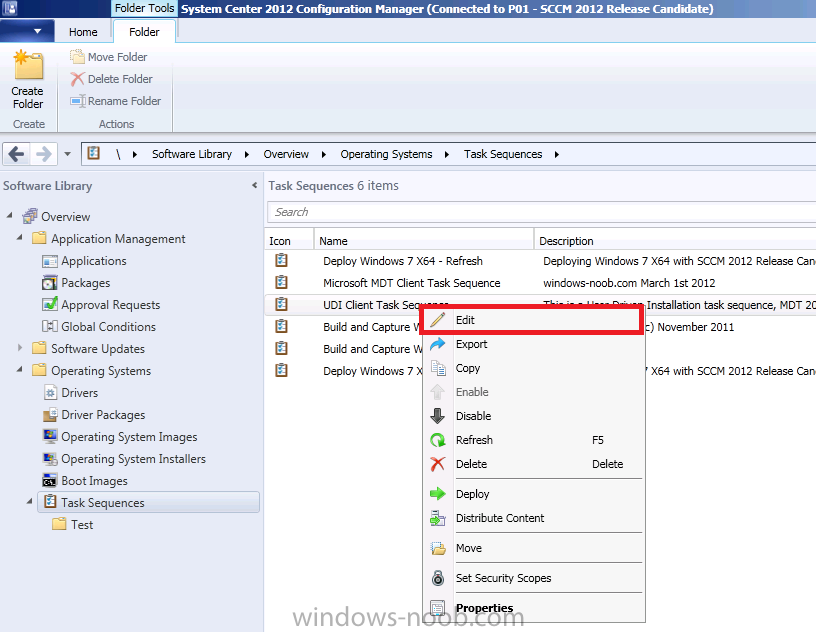Image resolution: width=816 pixels, height=632 pixels.
Task: Click the Set Security Scopes lock icon
Action: (438, 578)
